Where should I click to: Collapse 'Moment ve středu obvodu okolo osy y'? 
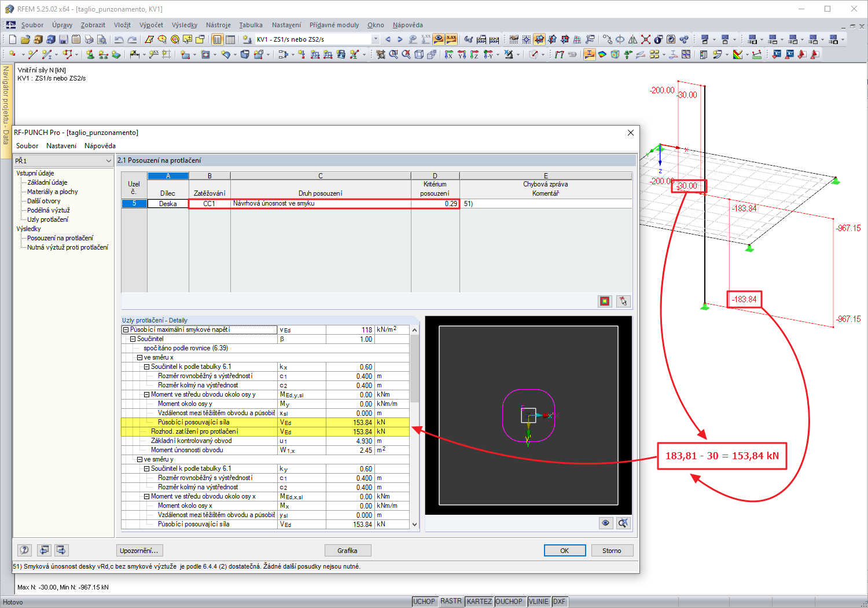pos(146,394)
